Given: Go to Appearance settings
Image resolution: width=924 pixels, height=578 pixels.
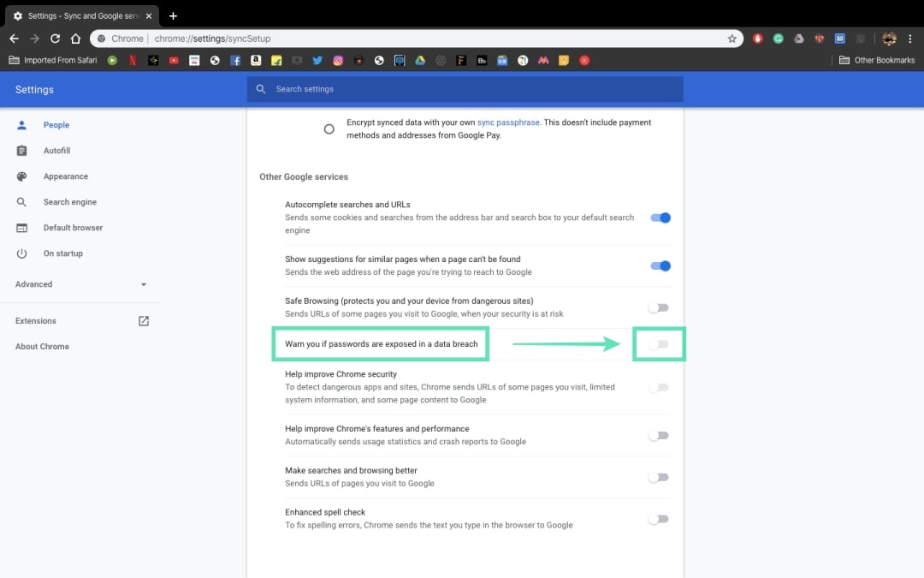Looking at the screenshot, I should point(65,176).
